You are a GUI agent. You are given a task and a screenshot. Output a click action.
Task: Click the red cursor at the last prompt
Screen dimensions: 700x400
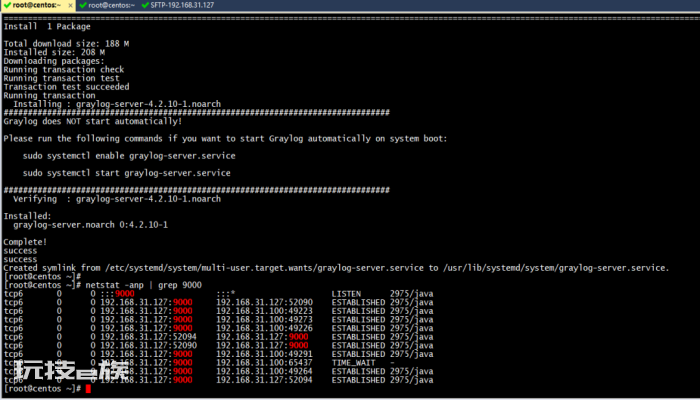click(x=88, y=389)
